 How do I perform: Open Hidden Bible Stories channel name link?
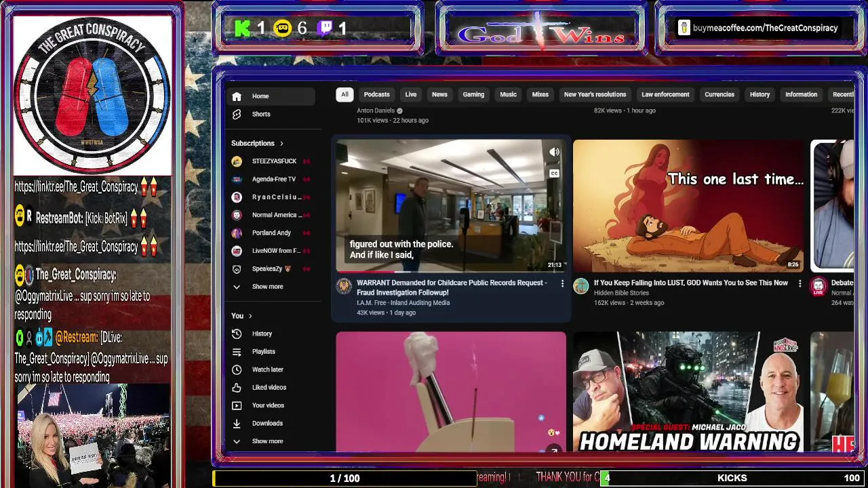pos(621,293)
